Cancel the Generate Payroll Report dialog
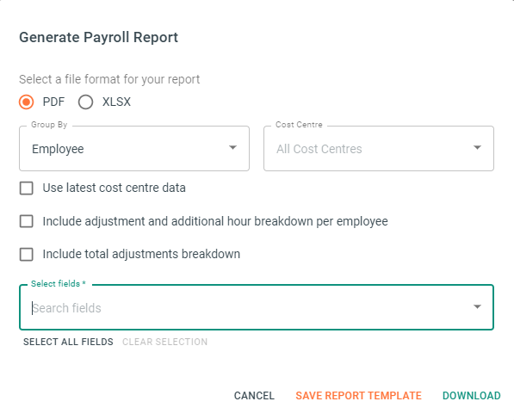Screen dimensions: 514x420 click(x=254, y=395)
